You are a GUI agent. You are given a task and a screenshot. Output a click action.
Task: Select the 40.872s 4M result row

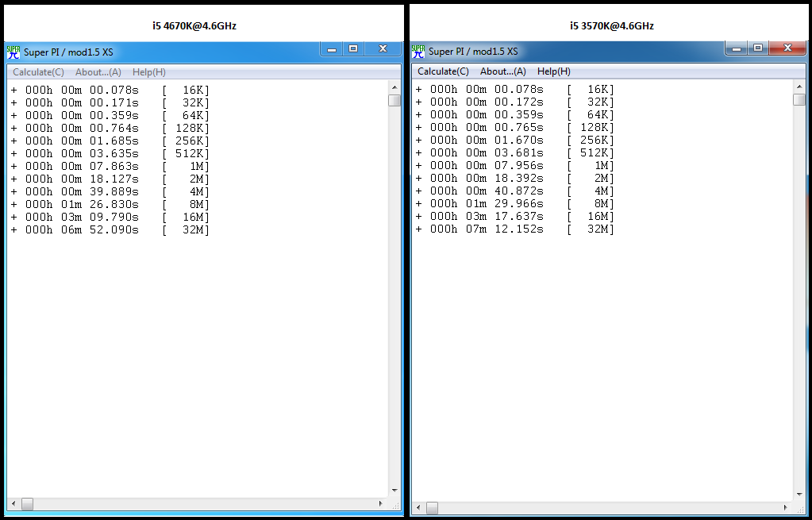515,191
